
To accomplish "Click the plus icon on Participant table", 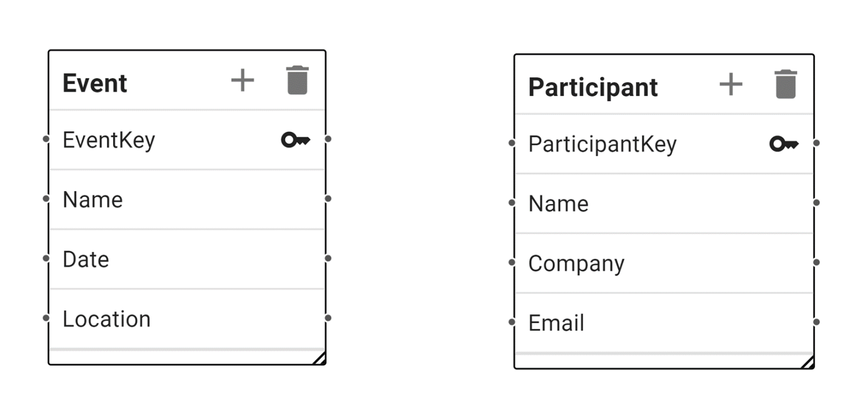I will [730, 85].
